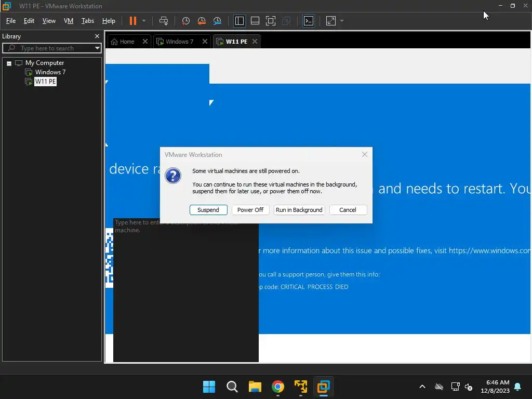The width and height of the screenshot is (532, 399).
Task: Enter full screen mode icon
Action: click(x=270, y=21)
